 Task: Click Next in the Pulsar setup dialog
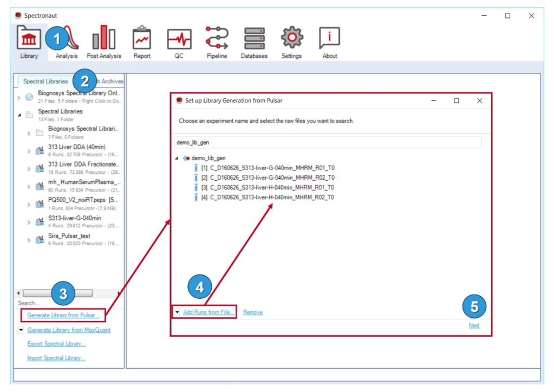point(474,325)
